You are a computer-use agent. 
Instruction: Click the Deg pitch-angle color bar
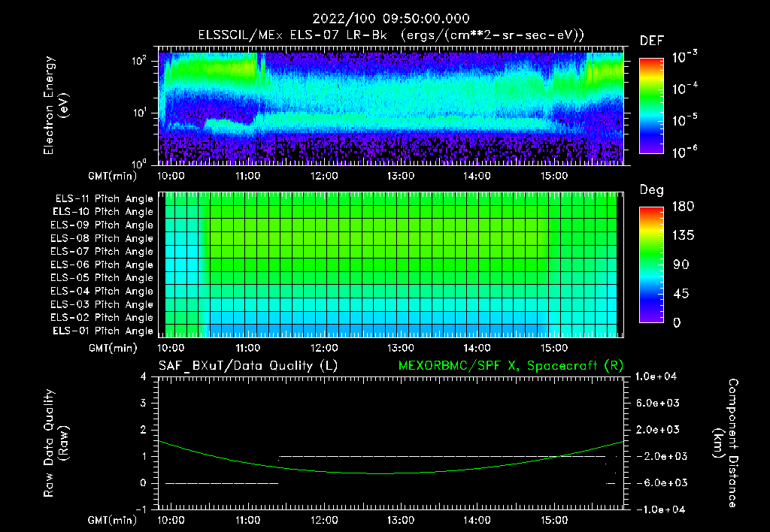(651, 264)
